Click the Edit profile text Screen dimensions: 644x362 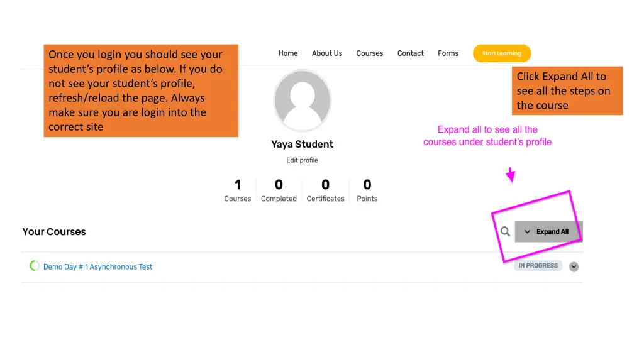(x=302, y=160)
